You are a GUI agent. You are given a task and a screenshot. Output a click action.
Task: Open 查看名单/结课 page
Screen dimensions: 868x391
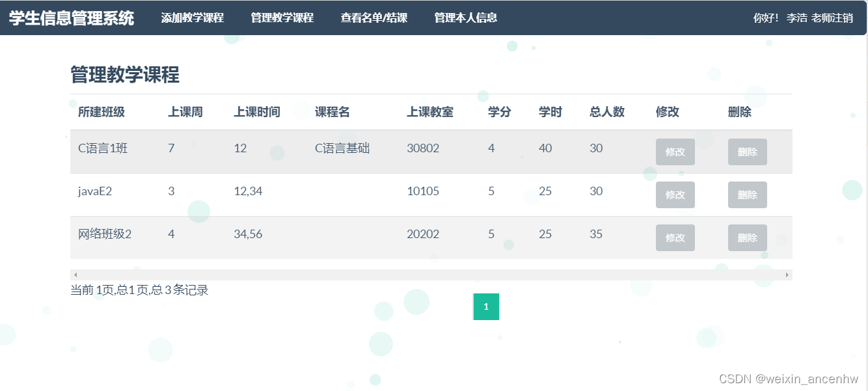pos(374,18)
